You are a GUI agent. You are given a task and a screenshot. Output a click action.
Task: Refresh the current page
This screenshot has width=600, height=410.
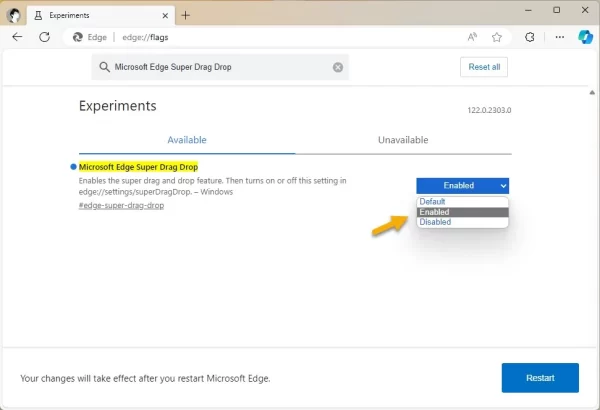(x=44, y=37)
